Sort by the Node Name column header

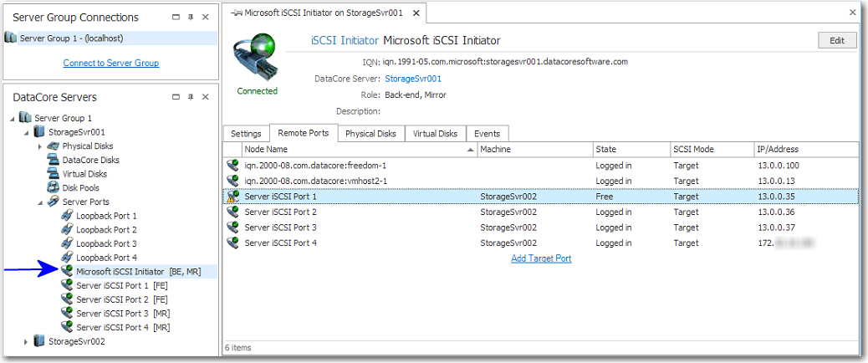[x=360, y=150]
